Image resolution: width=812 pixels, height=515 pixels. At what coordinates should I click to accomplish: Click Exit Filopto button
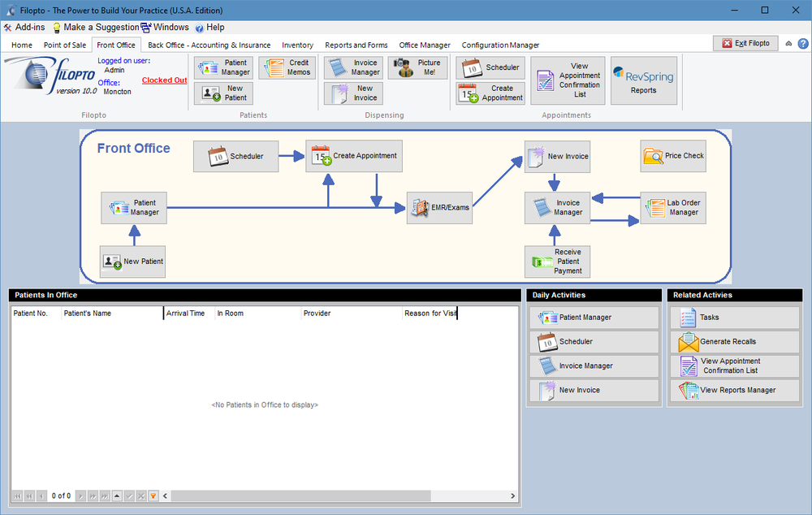pyautogui.click(x=745, y=44)
